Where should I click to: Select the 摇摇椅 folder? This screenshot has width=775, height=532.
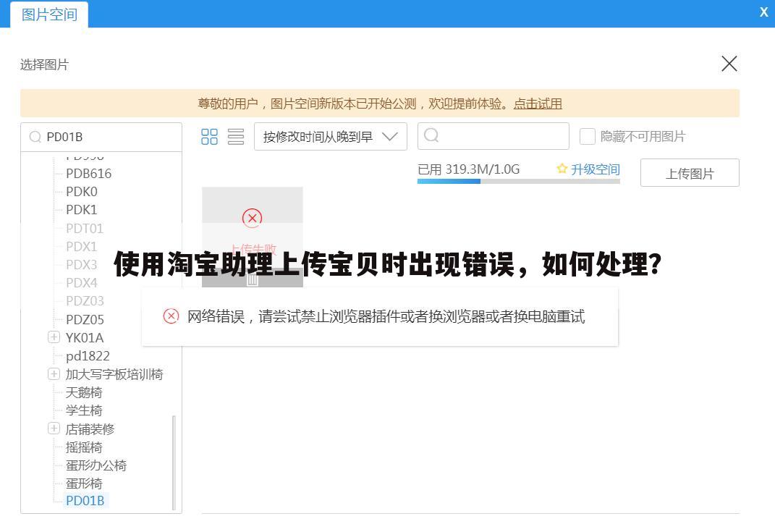point(84,447)
